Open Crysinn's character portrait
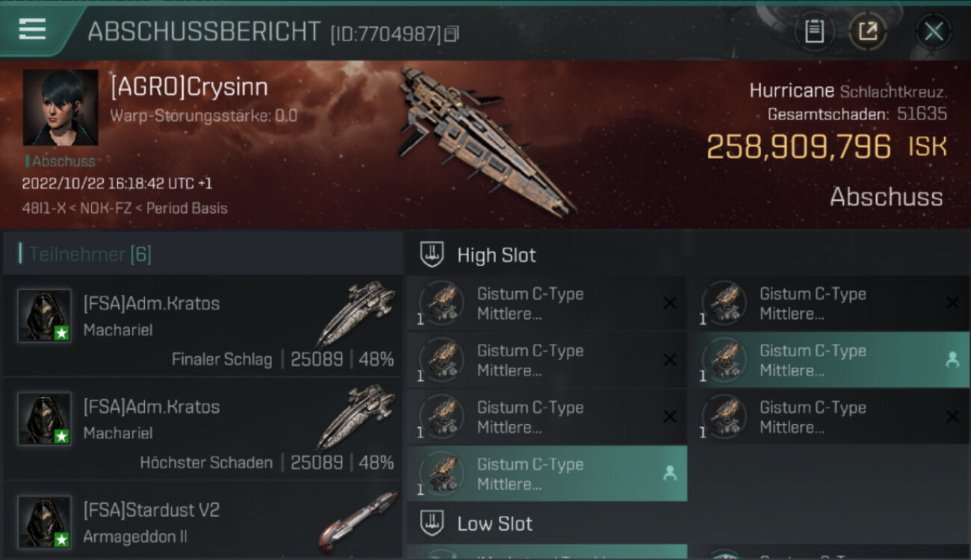 tap(61, 108)
